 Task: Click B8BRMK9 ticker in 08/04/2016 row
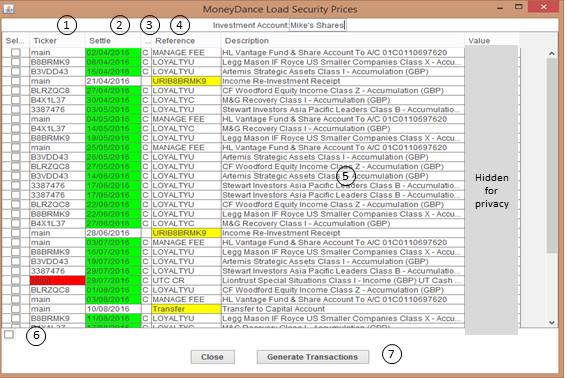(57, 62)
